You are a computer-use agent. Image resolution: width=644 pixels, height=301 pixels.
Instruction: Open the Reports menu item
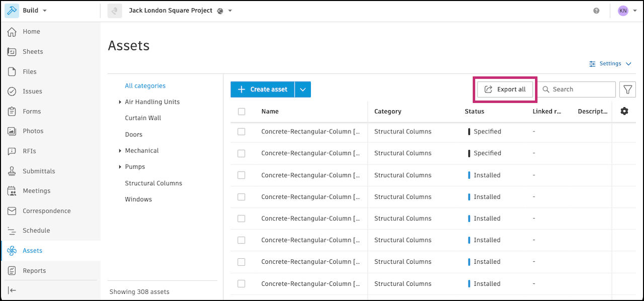coord(34,270)
